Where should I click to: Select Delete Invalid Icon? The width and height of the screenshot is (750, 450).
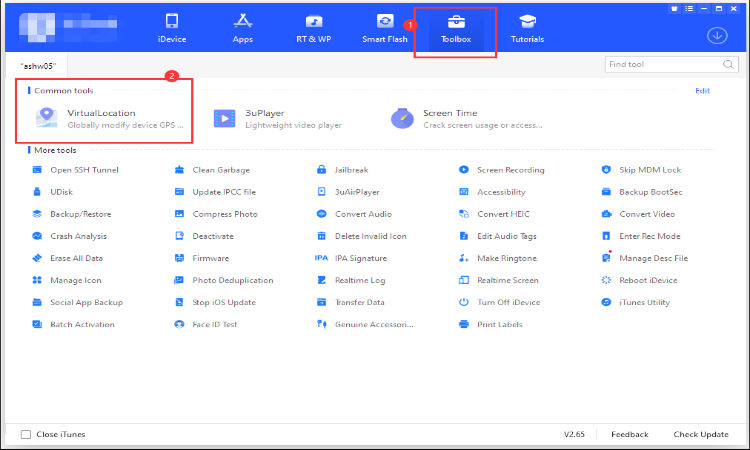tap(362, 236)
